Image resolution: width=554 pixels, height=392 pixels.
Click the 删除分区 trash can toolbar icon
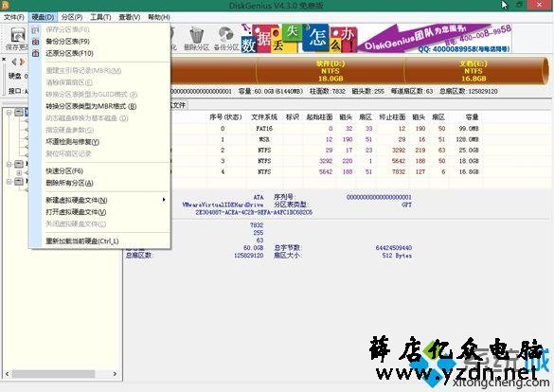(196, 38)
